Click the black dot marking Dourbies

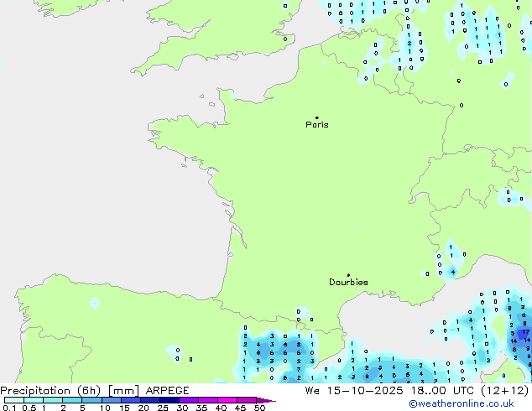348,275
